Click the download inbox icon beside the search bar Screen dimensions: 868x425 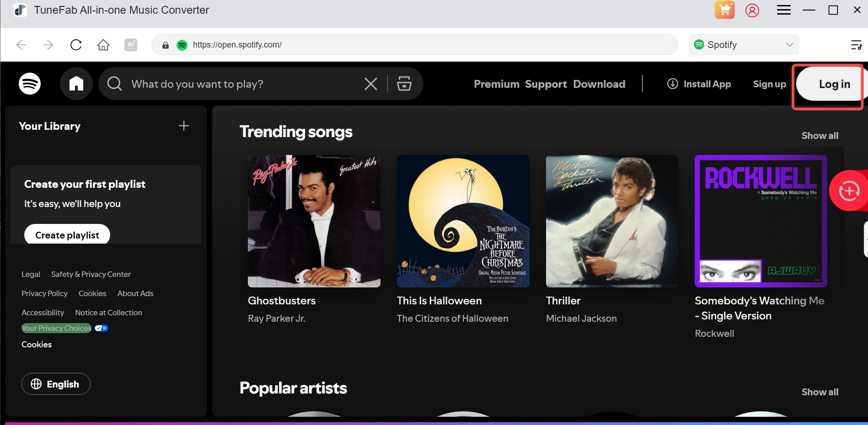(x=404, y=84)
